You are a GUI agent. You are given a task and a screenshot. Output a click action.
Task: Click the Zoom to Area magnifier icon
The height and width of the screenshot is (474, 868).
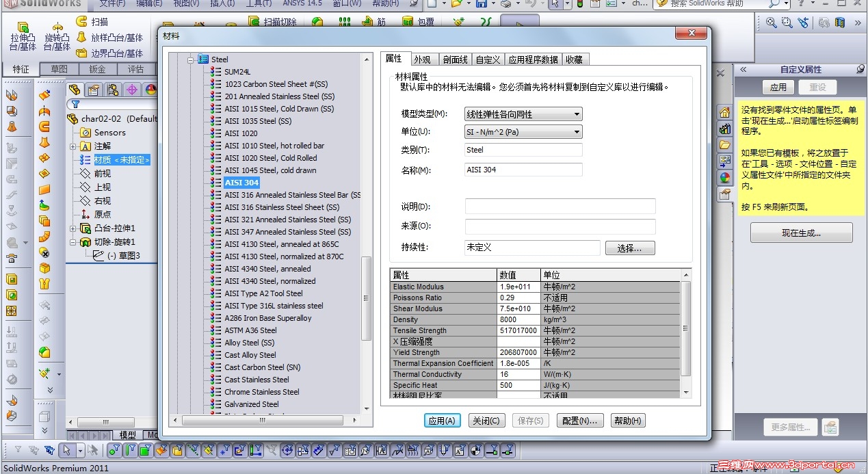pos(787,23)
